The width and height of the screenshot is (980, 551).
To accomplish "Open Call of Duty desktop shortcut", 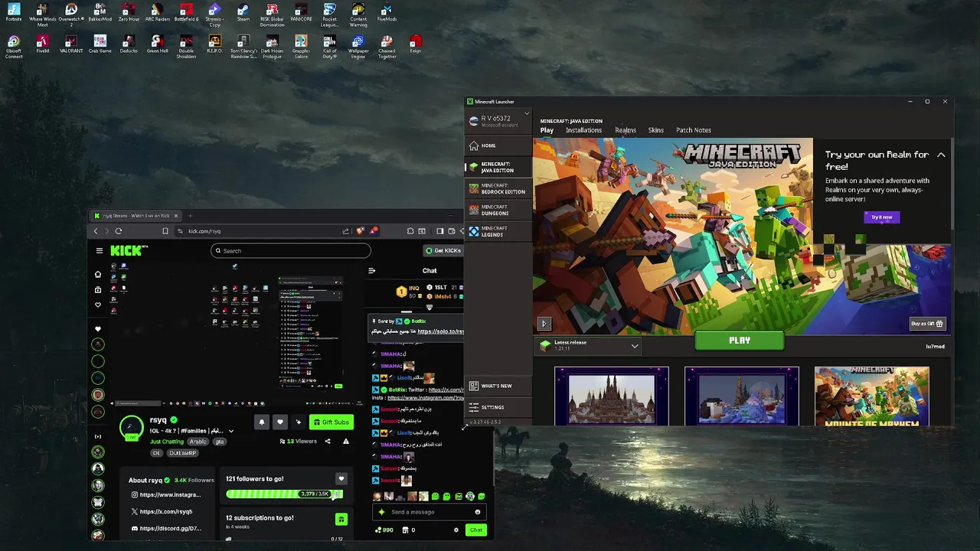I will (x=329, y=47).
